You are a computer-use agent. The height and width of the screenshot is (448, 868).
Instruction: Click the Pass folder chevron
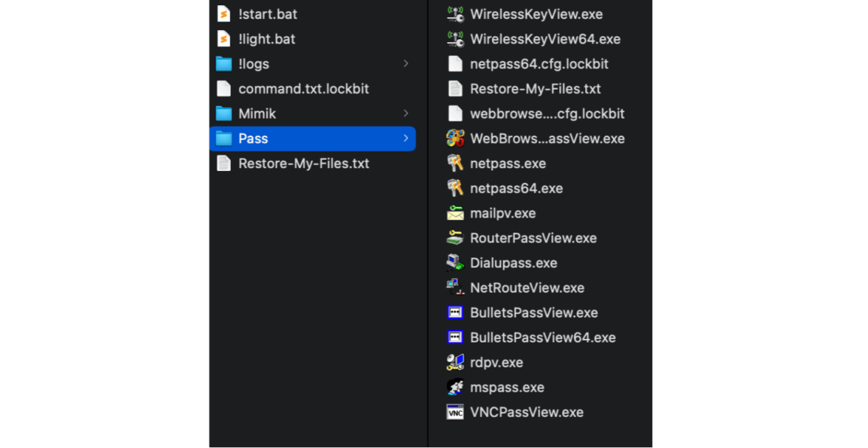(405, 139)
